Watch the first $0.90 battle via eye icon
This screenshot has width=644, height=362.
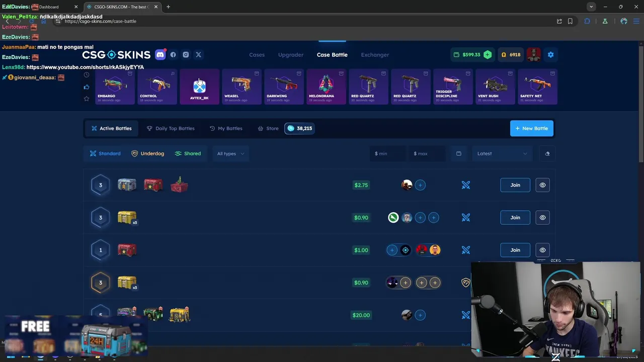542,218
